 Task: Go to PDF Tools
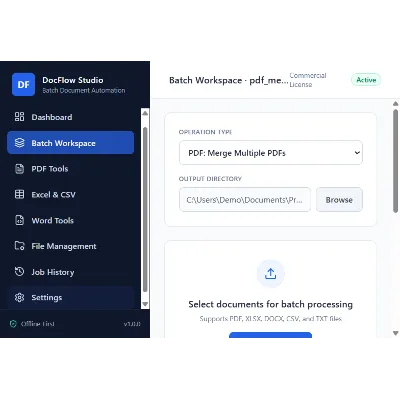point(70,169)
